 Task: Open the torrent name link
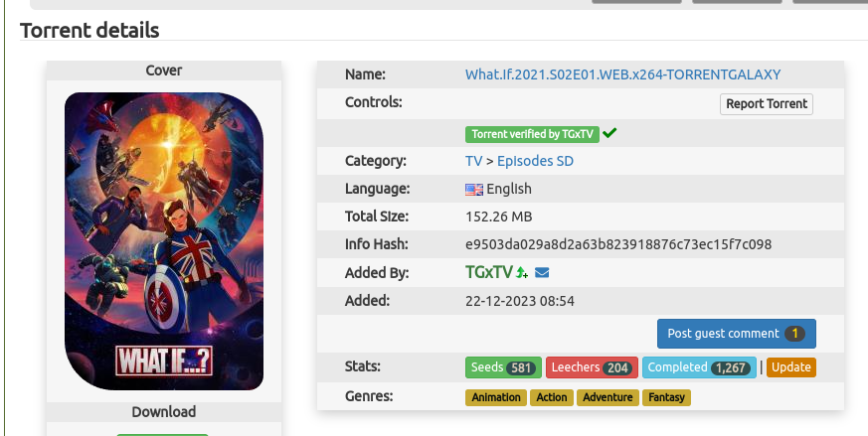coord(622,74)
